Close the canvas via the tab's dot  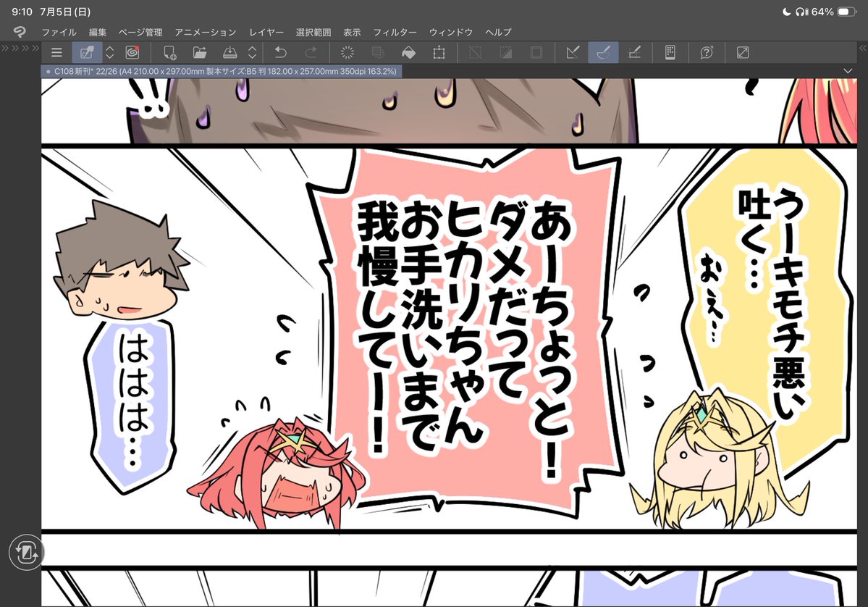click(x=49, y=72)
